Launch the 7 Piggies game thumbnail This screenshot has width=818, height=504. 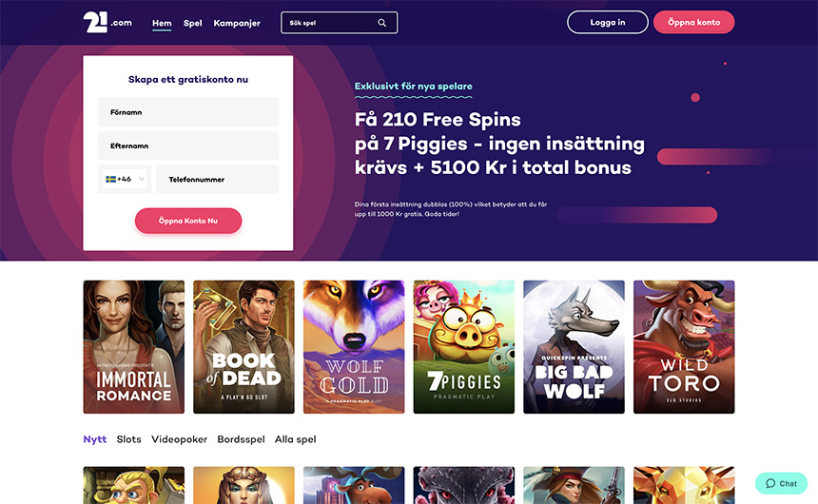464,347
